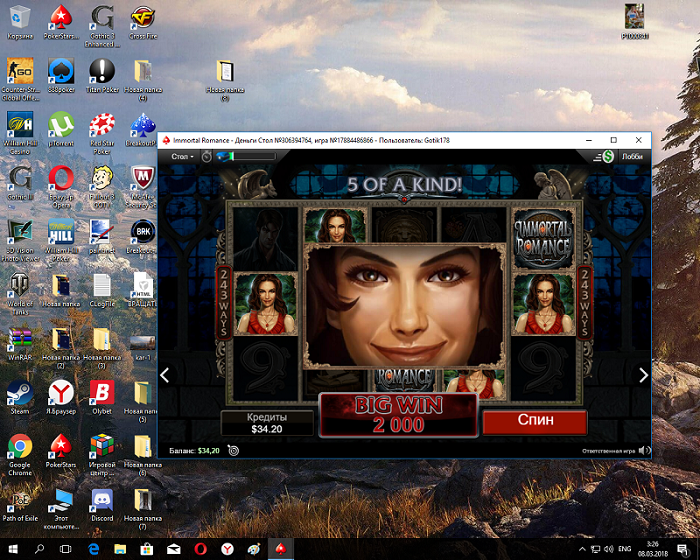Open William Hill Poker shortcut
The width and height of the screenshot is (700, 560).
61,240
